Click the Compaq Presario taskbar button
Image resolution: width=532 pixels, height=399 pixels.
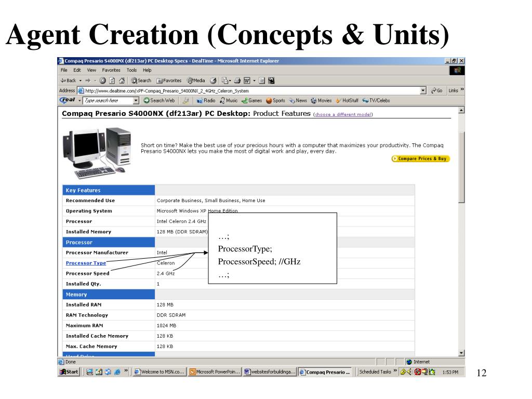click(325, 372)
